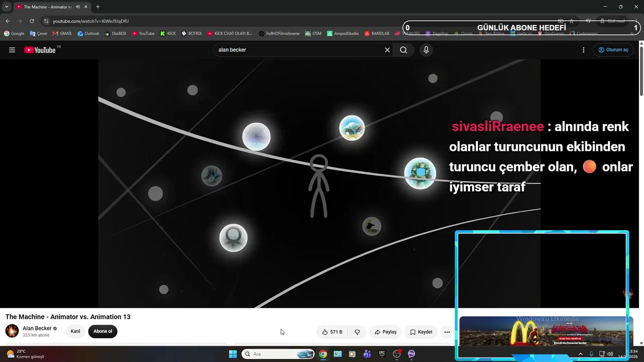Open the Çeviri bookmark
This screenshot has height=362, width=644.
click(38, 34)
